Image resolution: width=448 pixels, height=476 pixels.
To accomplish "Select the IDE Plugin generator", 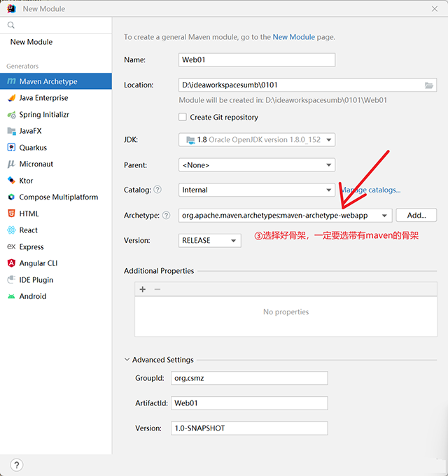I will (56, 279).
